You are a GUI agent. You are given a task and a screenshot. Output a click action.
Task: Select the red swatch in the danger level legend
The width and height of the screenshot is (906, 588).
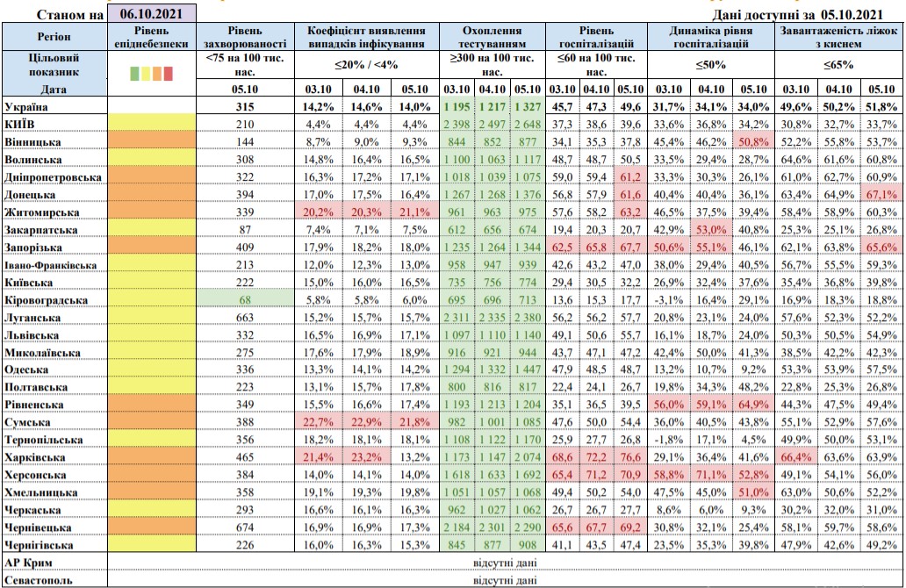click(168, 73)
